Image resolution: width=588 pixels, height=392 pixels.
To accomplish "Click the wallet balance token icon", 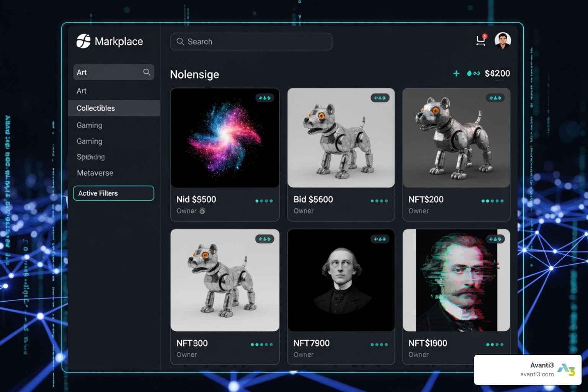I will pos(473,73).
